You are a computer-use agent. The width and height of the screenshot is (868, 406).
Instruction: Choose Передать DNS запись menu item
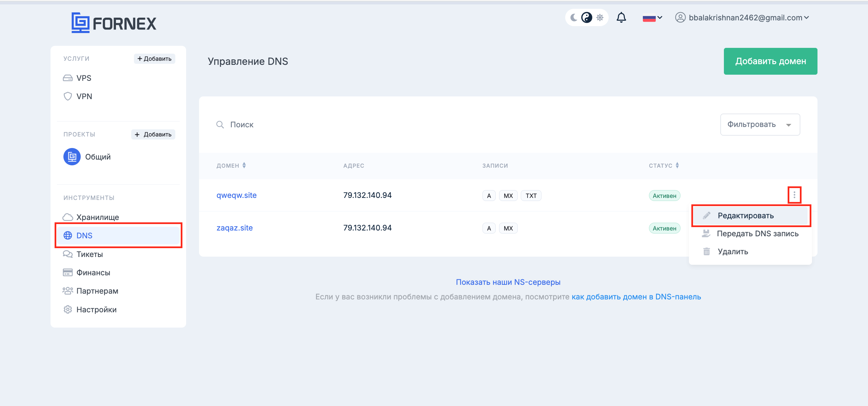click(751, 234)
